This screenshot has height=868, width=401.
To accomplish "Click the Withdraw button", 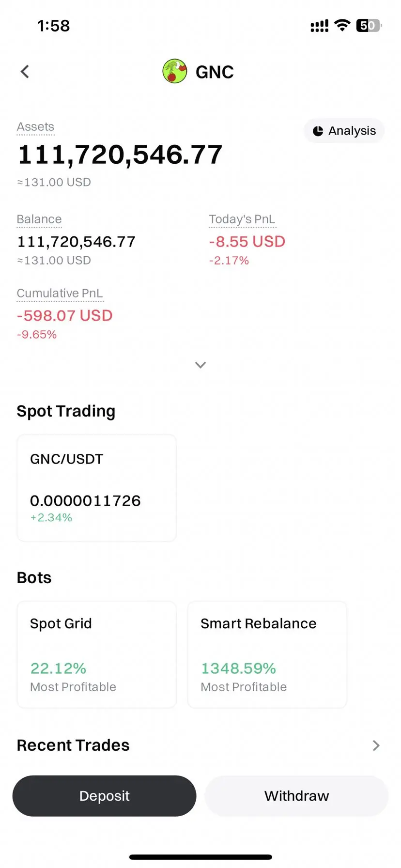I will point(296,796).
